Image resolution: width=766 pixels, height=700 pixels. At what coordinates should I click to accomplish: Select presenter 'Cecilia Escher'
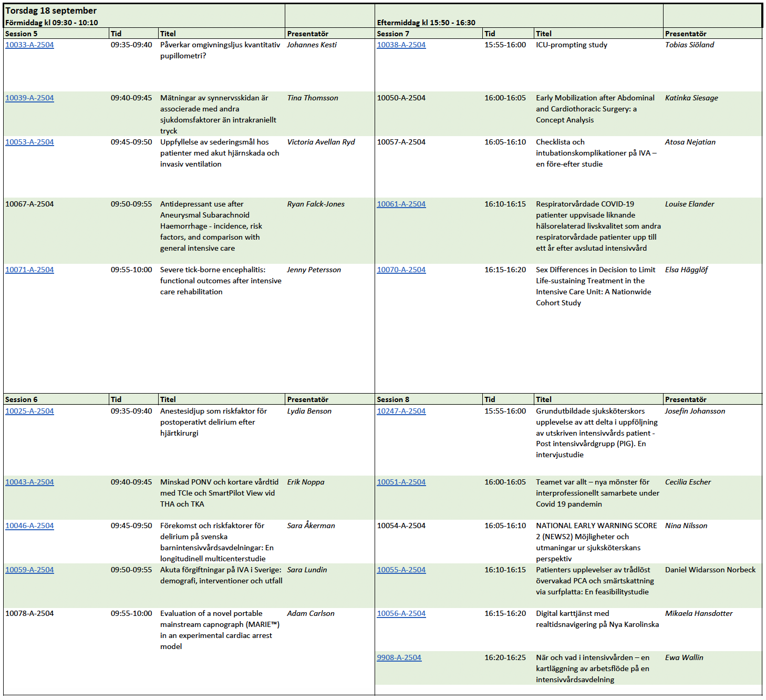688,482
